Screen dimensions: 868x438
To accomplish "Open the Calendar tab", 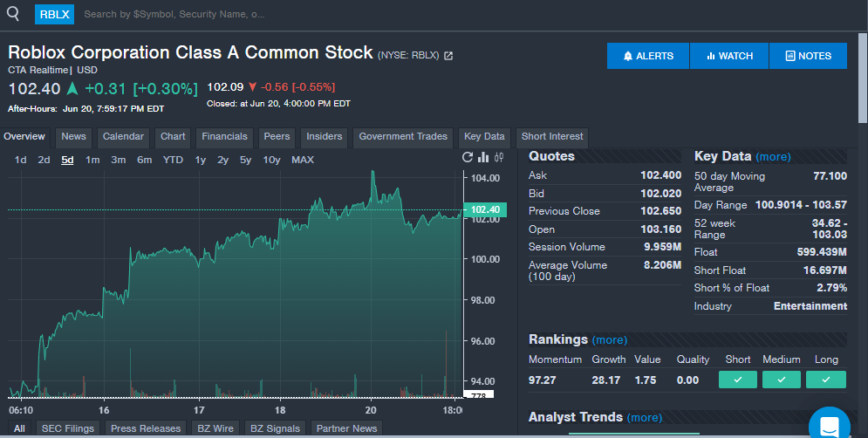I will [123, 137].
